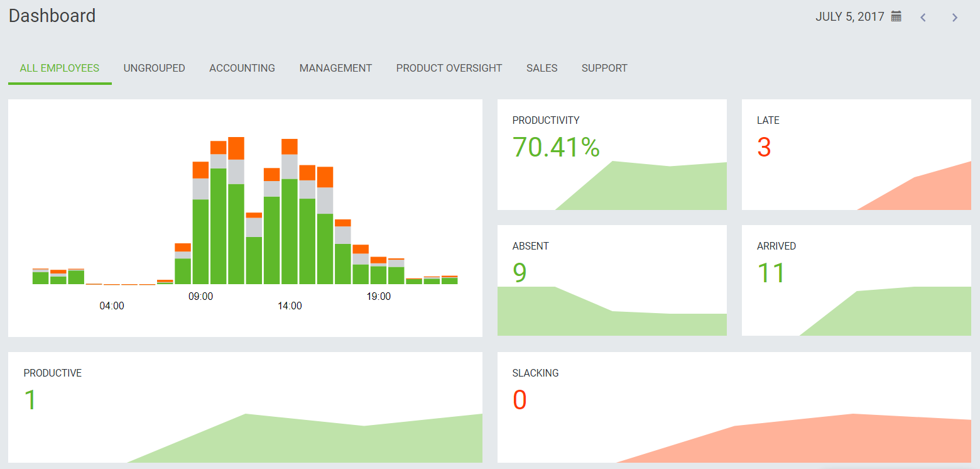Select the All Employees tab
Screen dimensions: 980x469
click(x=60, y=68)
